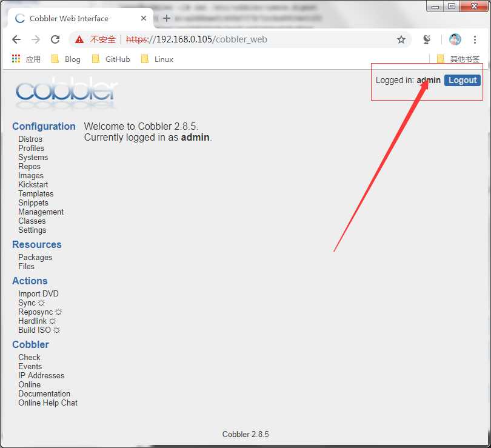Open the IP Addresses page
Image resolution: width=491 pixels, height=448 pixels.
pos(41,375)
